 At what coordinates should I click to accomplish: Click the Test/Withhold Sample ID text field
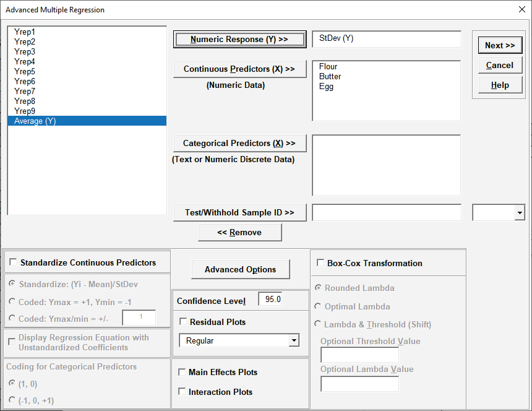[x=387, y=213]
